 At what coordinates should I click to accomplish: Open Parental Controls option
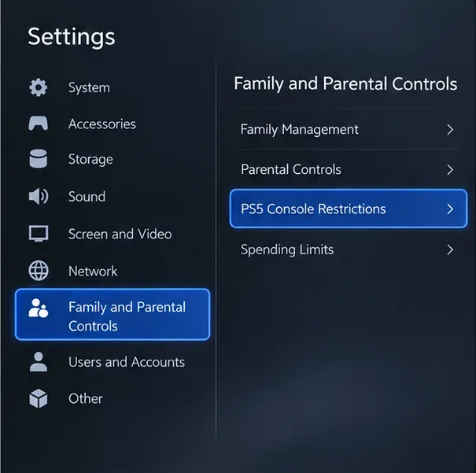(348, 169)
